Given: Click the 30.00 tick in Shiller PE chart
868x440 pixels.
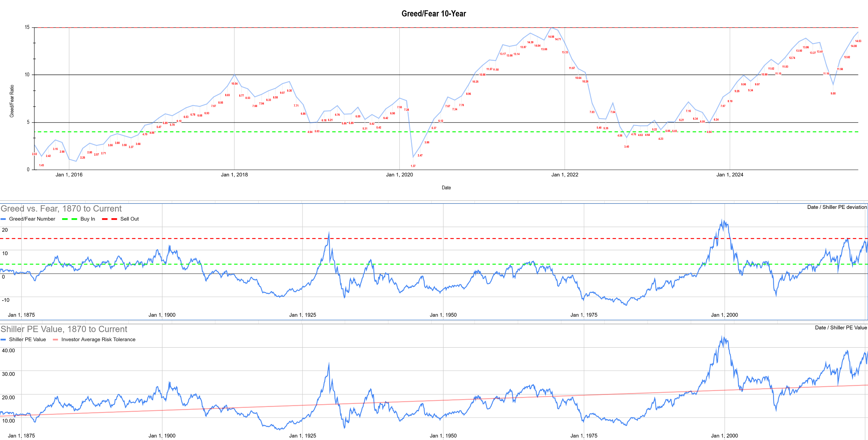Looking at the screenshot, I should (8, 374).
